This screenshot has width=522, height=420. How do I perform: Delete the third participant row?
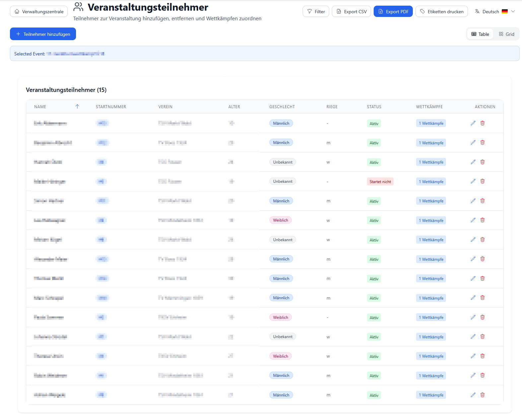(483, 162)
